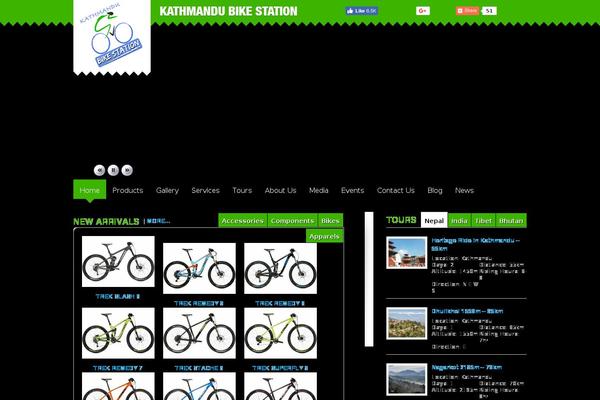Switch to the Tibet tours tab

tap(483, 220)
